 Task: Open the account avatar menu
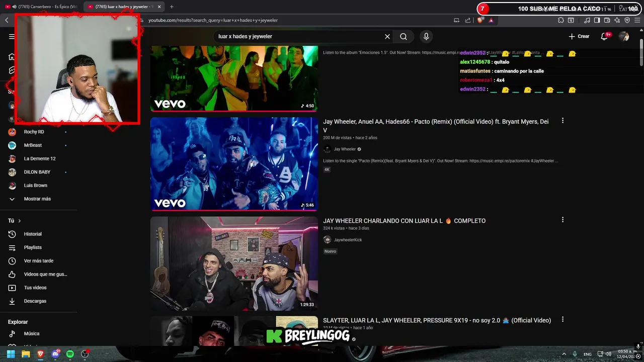624,36
